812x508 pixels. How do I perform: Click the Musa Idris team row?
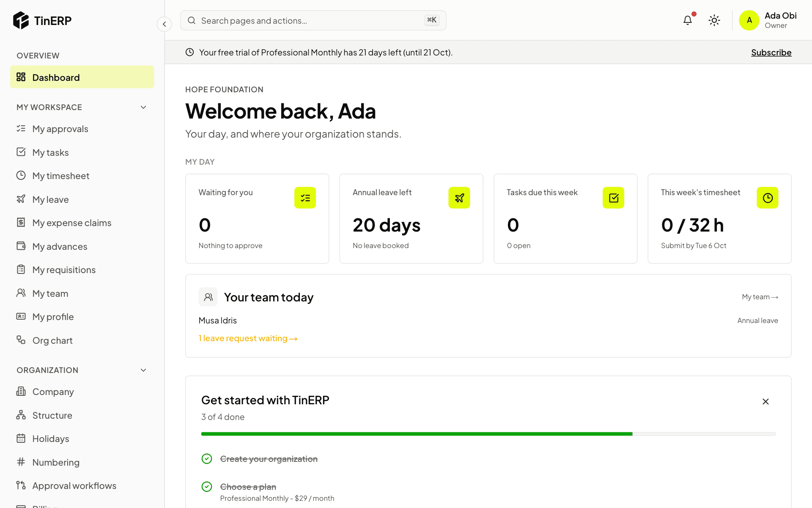[x=488, y=320]
